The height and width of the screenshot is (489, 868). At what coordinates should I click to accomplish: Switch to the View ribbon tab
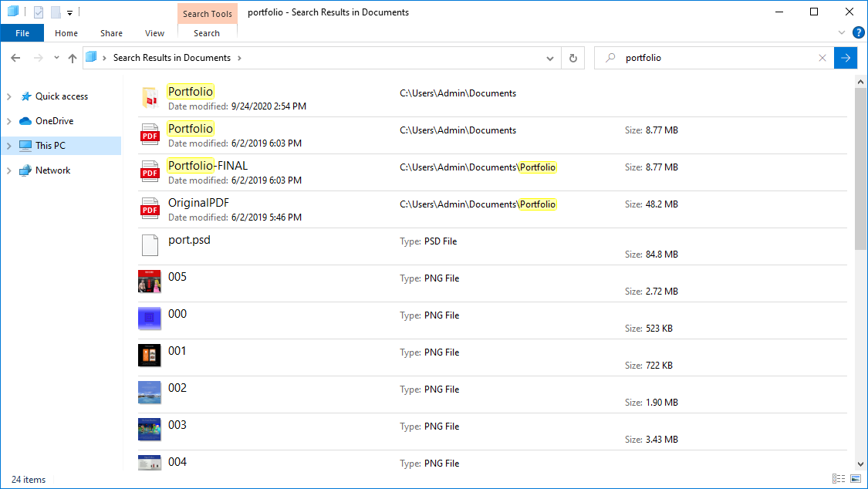coord(154,33)
